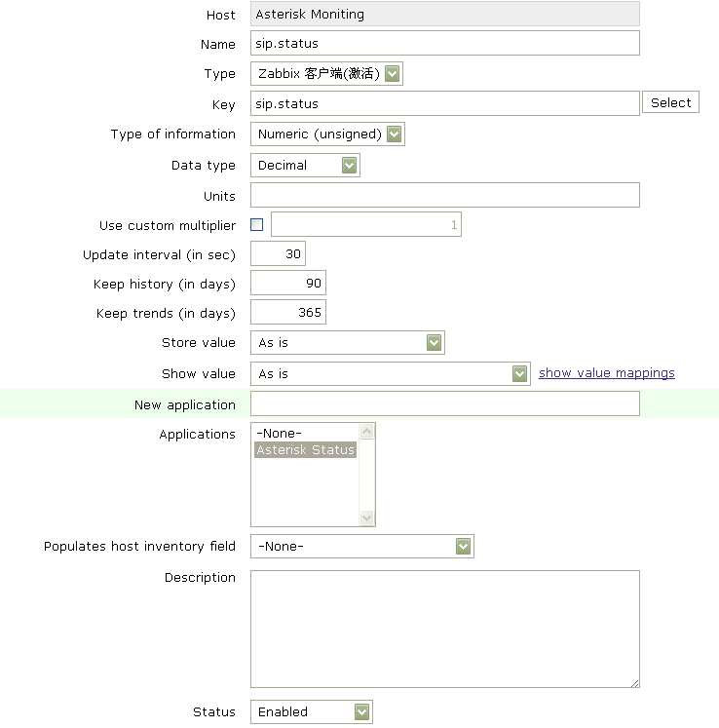Image resolution: width=719 pixels, height=728 pixels.
Task: Open the show value mappings link
Action: [x=606, y=373]
